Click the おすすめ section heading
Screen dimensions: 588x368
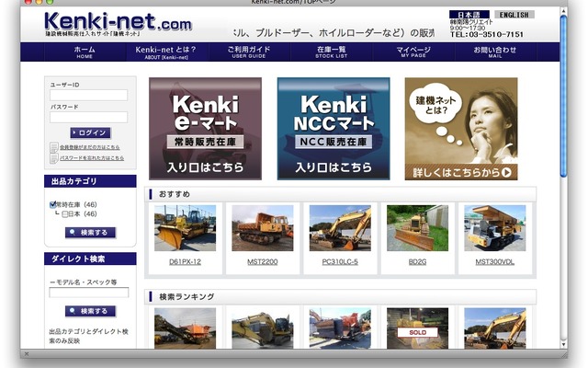click(175, 194)
